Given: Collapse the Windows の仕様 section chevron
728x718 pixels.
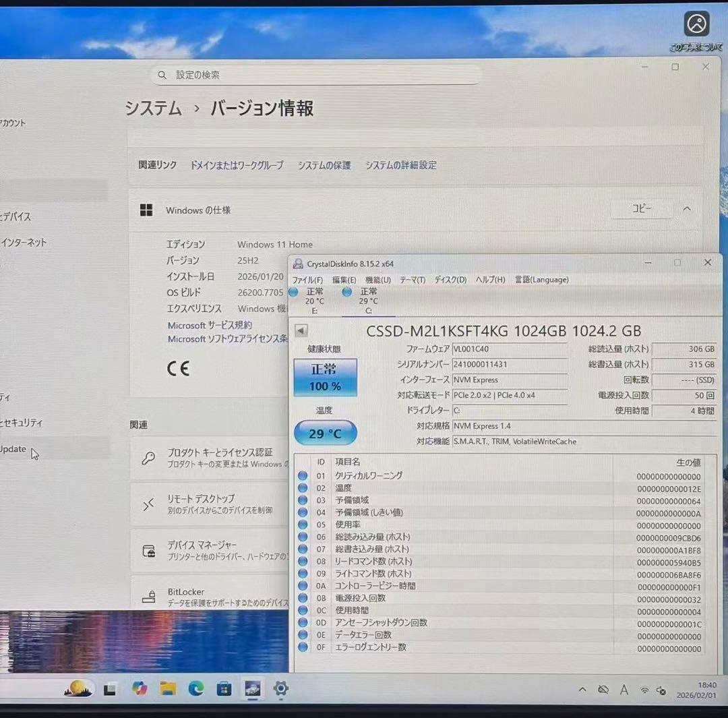Looking at the screenshot, I should click(x=686, y=209).
